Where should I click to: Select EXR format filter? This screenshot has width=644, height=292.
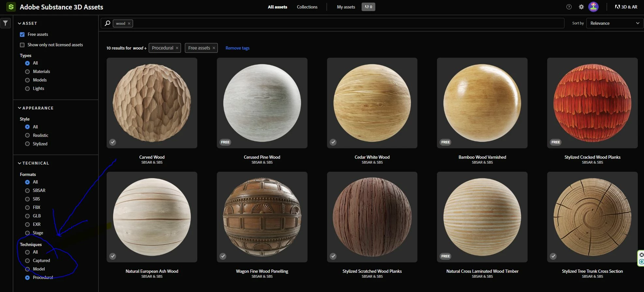point(27,224)
